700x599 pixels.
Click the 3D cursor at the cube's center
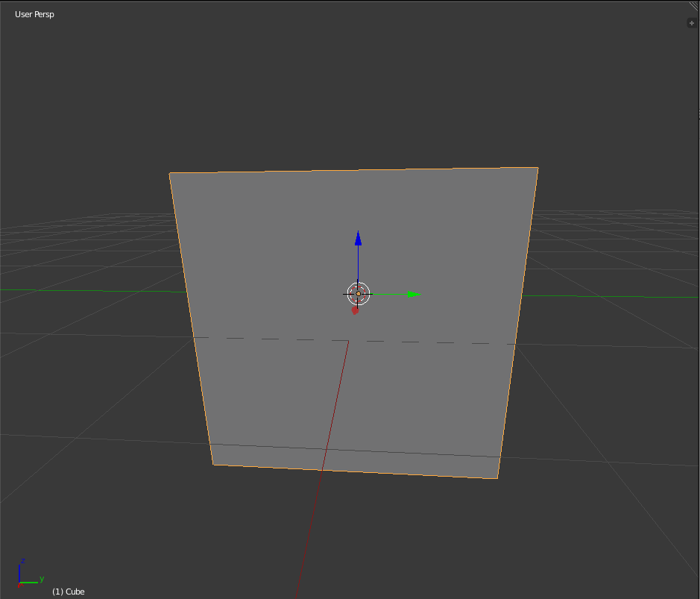tap(359, 293)
